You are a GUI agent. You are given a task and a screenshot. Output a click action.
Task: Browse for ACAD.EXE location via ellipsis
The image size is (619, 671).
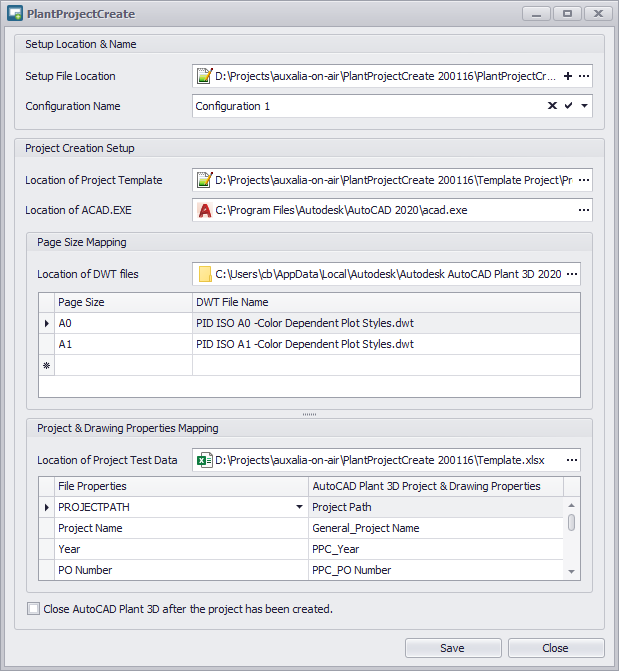click(x=584, y=211)
